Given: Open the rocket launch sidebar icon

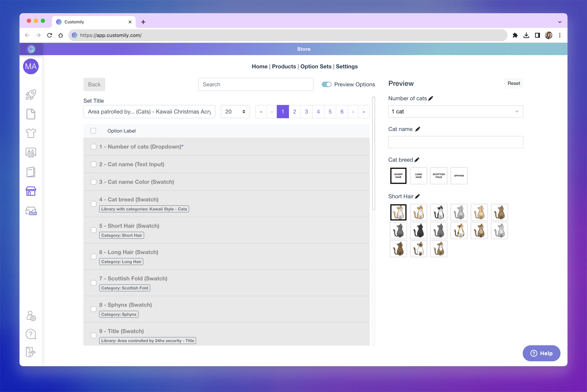Looking at the screenshot, I should pos(31,95).
